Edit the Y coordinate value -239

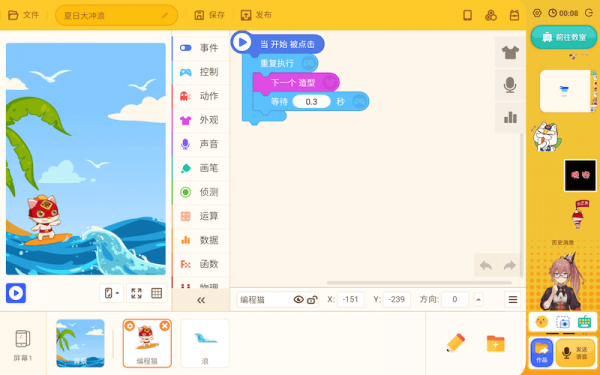pos(396,299)
